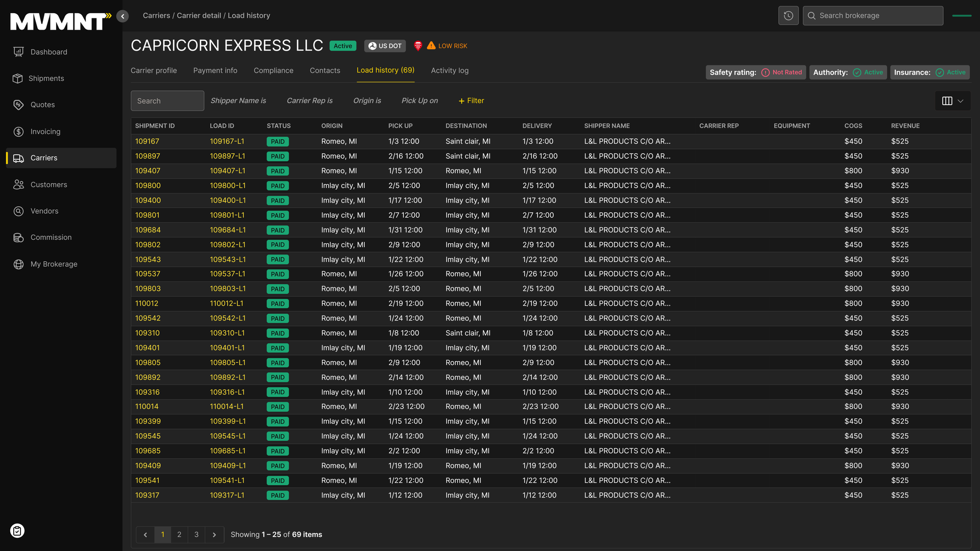Open the Carrier detail breadcrumb link

pyautogui.click(x=199, y=15)
